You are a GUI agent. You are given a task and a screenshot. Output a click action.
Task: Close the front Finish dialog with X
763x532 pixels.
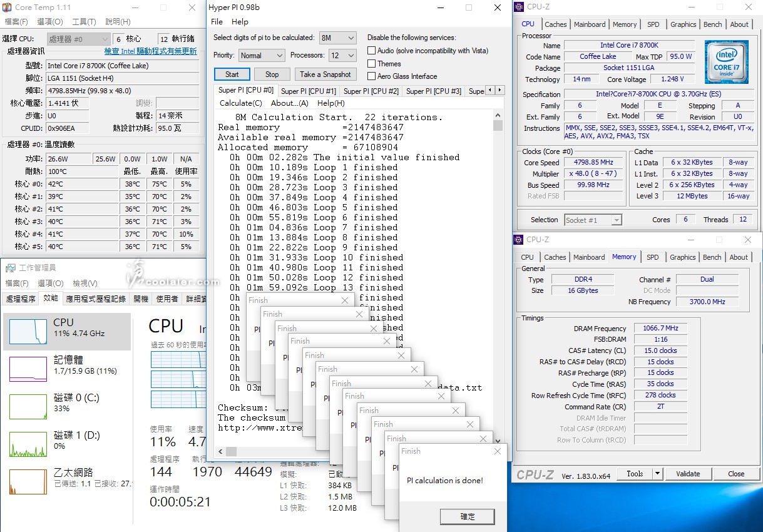[x=497, y=451]
